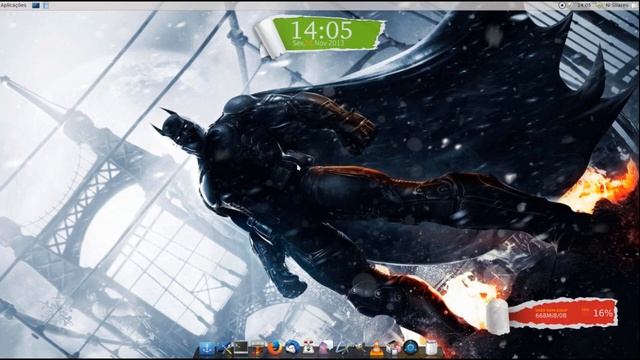Open the Aplicações menu in top panel
This screenshot has height=360, width=640.
tap(13, 5)
